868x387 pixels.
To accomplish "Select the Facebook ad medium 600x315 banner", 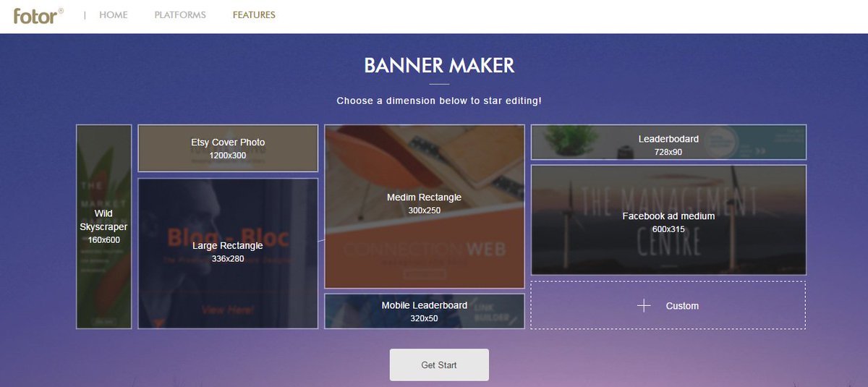I will (668, 220).
